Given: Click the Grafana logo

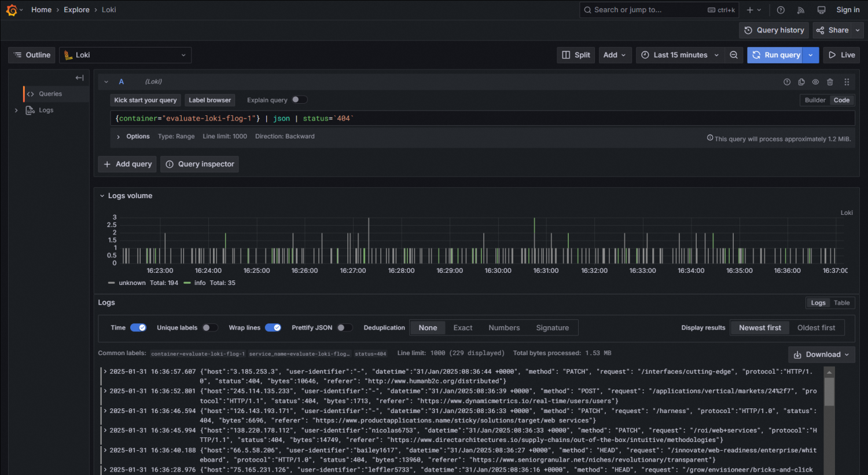Looking at the screenshot, I should point(12,9).
